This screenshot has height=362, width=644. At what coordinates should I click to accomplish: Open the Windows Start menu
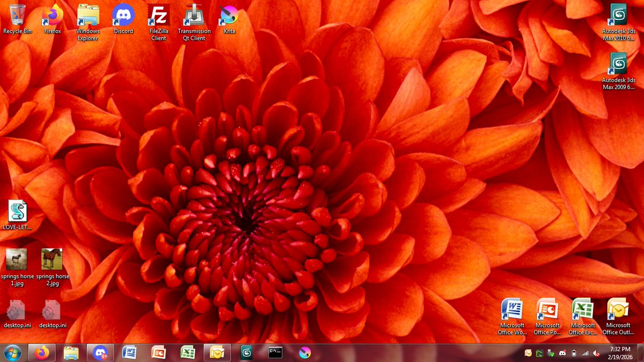pos(12,353)
